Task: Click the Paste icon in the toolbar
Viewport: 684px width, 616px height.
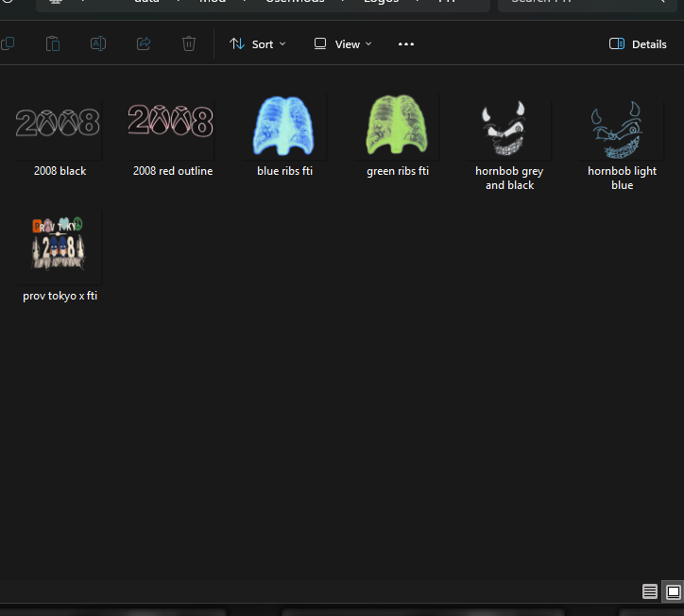Action: click(x=53, y=43)
